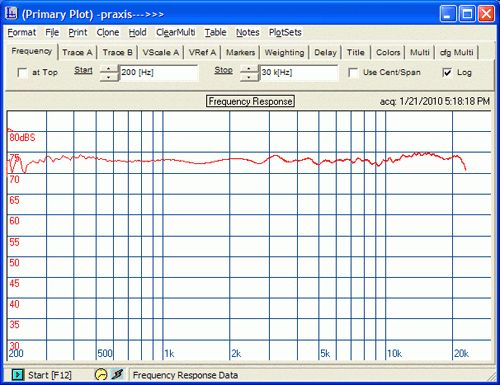Click the ClearMulti menu button
Viewport: 500px width, 385px height.
(x=176, y=32)
